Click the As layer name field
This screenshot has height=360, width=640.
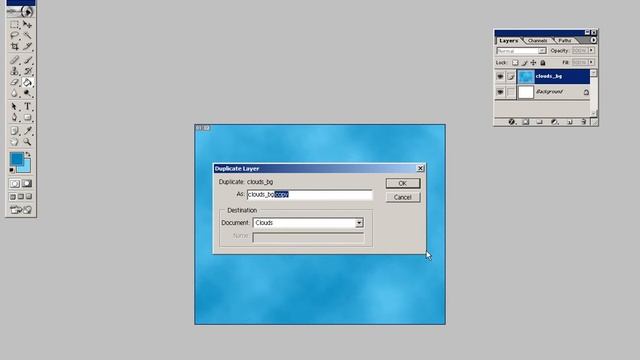click(310, 195)
